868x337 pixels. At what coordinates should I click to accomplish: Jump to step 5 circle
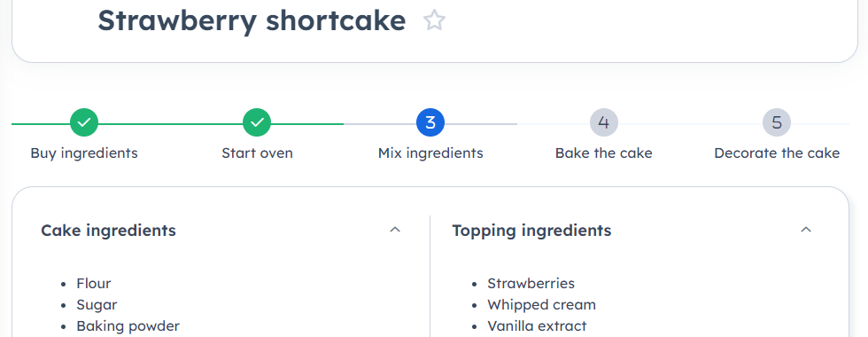click(777, 122)
